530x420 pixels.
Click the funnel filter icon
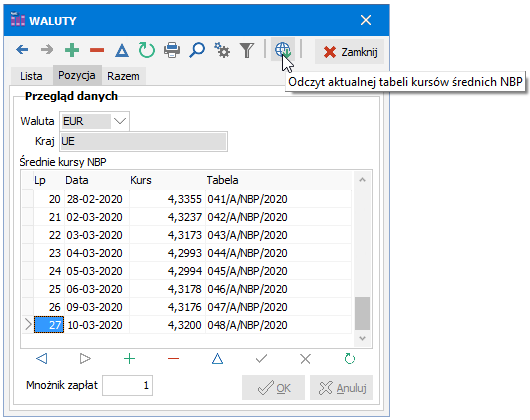(247, 51)
